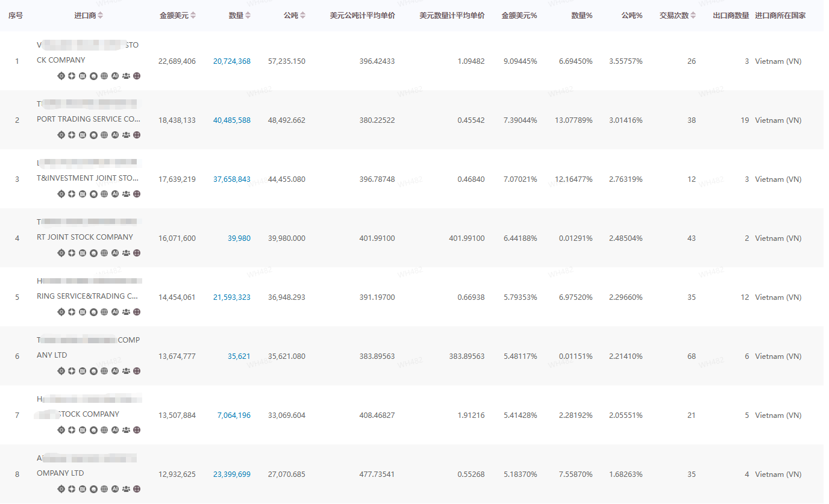Open importer PORT TRADING SERVICE CO...
This screenshot has width=829, height=504.
tap(88, 119)
